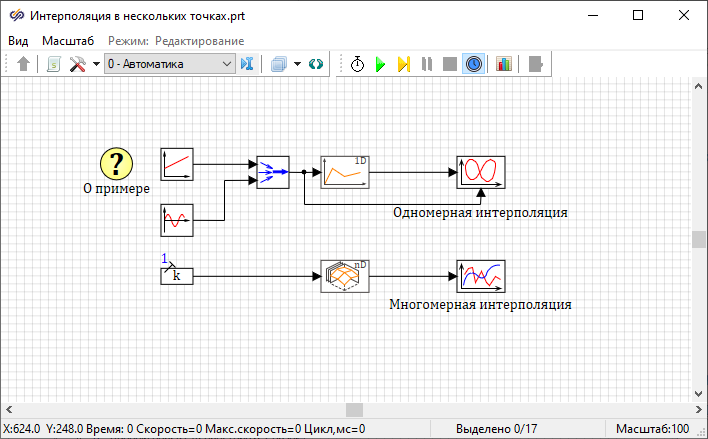708x439 pixels.
Task: Open the colored bar chart icon
Action: click(x=503, y=64)
